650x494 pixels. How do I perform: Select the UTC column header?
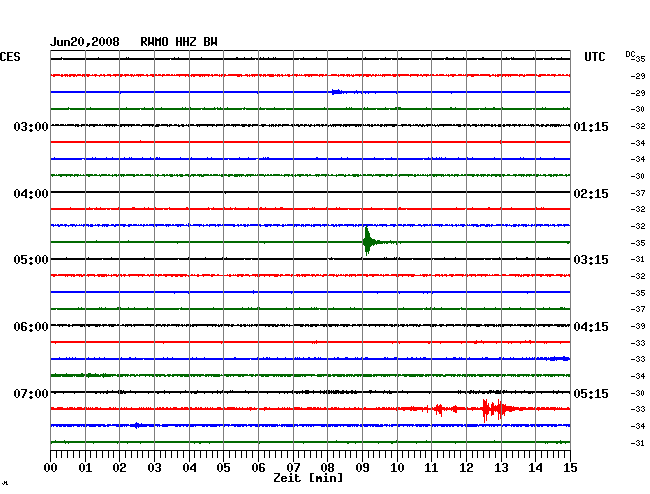594,57
